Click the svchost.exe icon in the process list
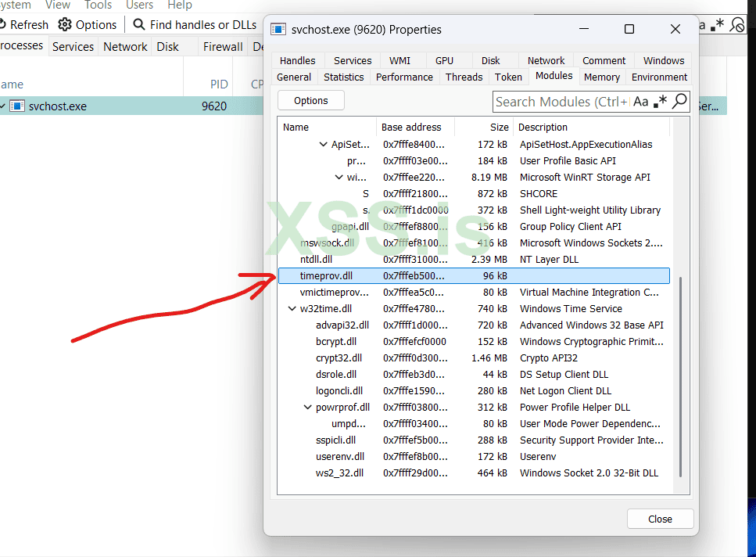Screen dimensions: 756x557 pyautogui.click(x=16, y=106)
